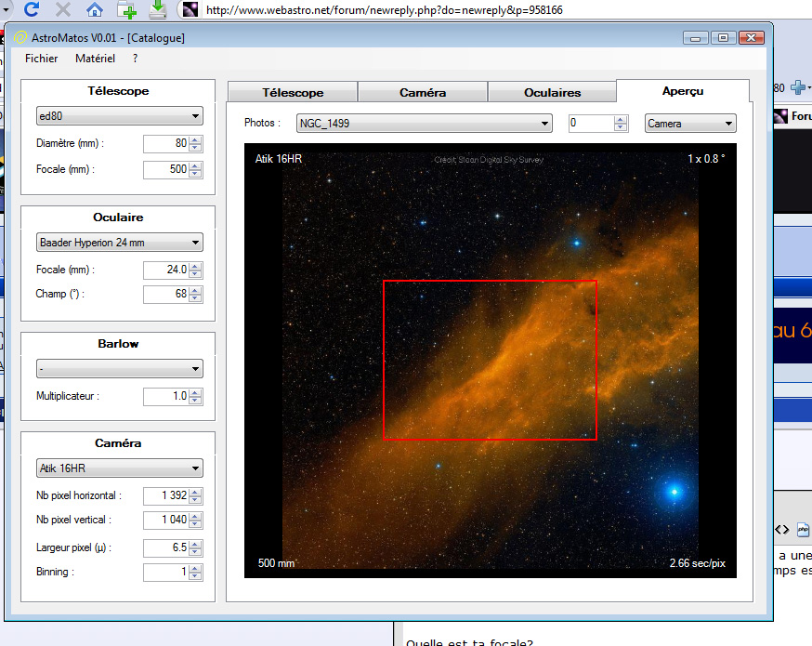Adjust the Largeur pixel spinner
This screenshot has width=812, height=646.
point(195,547)
